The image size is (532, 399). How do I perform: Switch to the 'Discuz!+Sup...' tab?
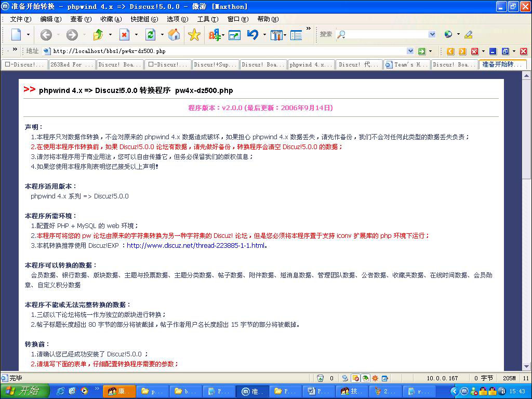click(216, 64)
